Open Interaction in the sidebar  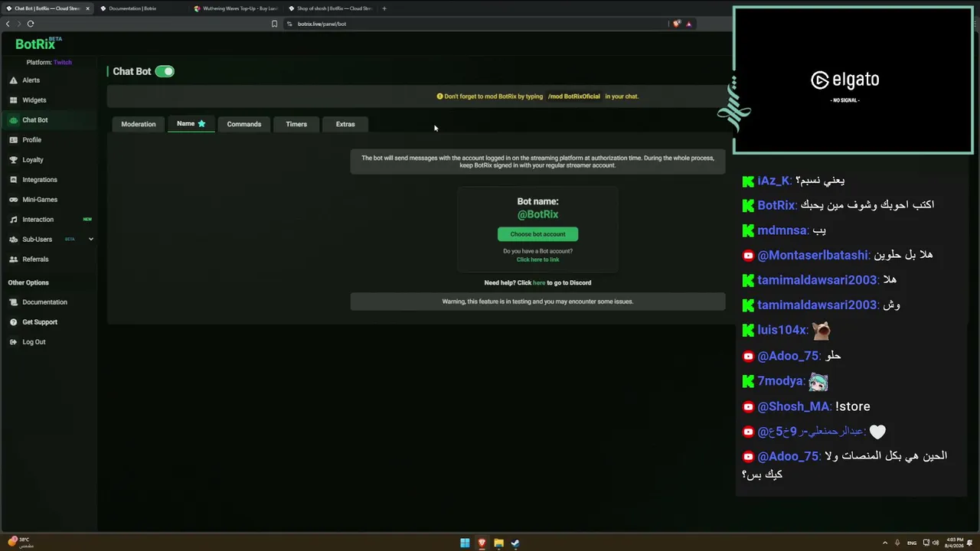(x=38, y=220)
